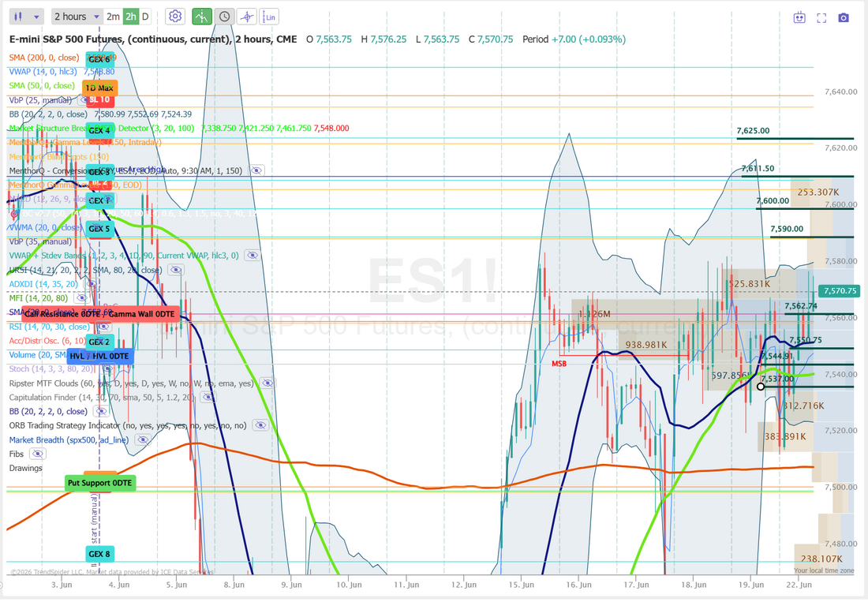Toggle the green chart indicator button
Viewport: 868px width, 602px height.
tap(202, 17)
